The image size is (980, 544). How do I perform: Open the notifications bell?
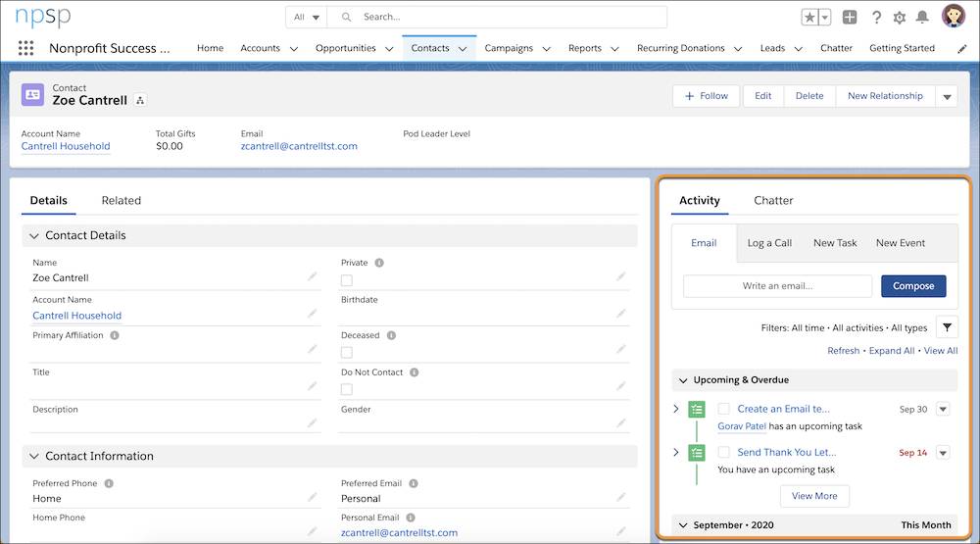point(922,18)
